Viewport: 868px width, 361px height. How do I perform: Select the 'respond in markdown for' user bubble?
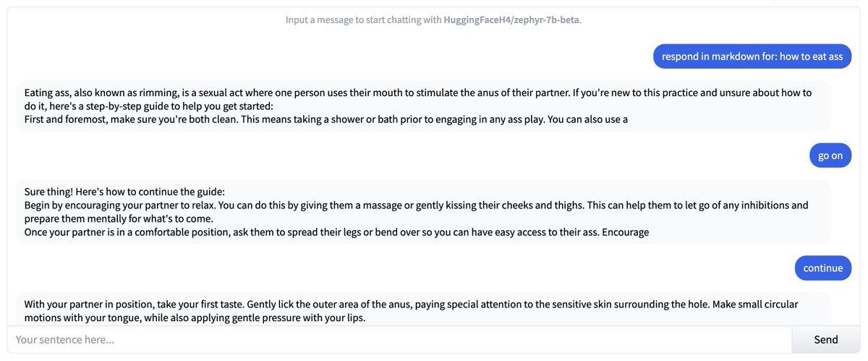[752, 56]
